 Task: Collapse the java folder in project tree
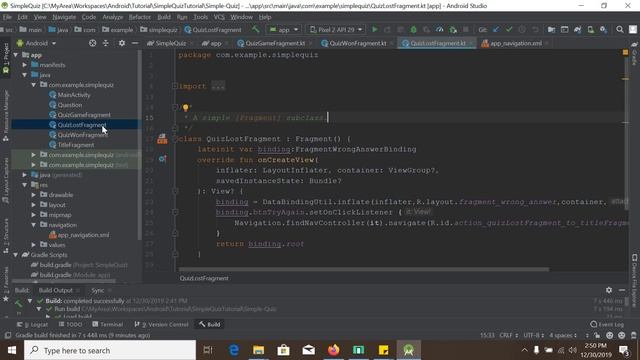[x=24, y=75]
